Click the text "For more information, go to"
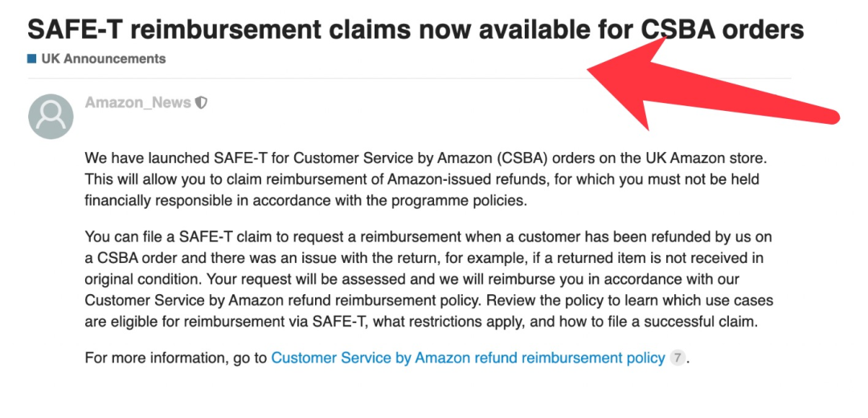Screen dimensions: 868x418 tap(176, 359)
